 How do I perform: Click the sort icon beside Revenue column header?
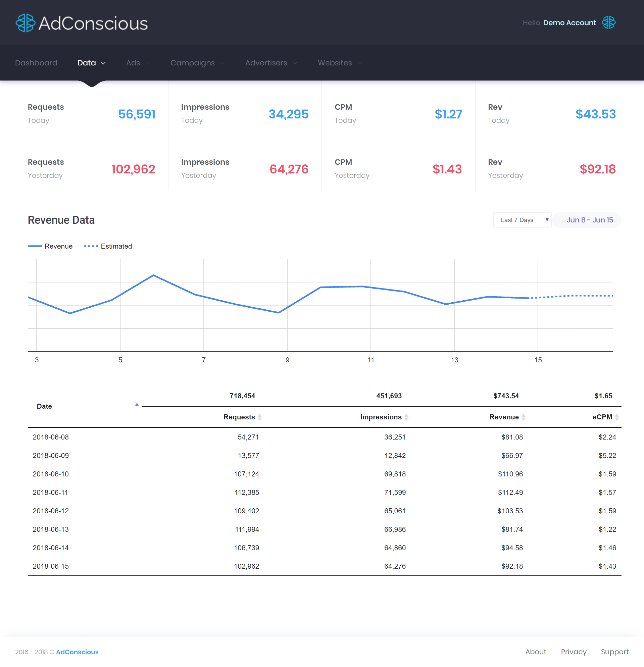click(x=523, y=416)
